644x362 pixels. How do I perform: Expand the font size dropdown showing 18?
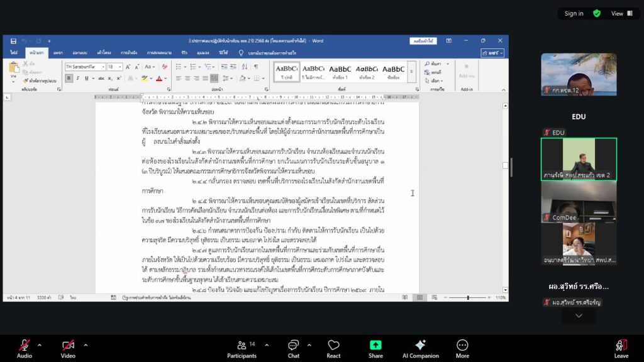pyautogui.click(x=119, y=67)
